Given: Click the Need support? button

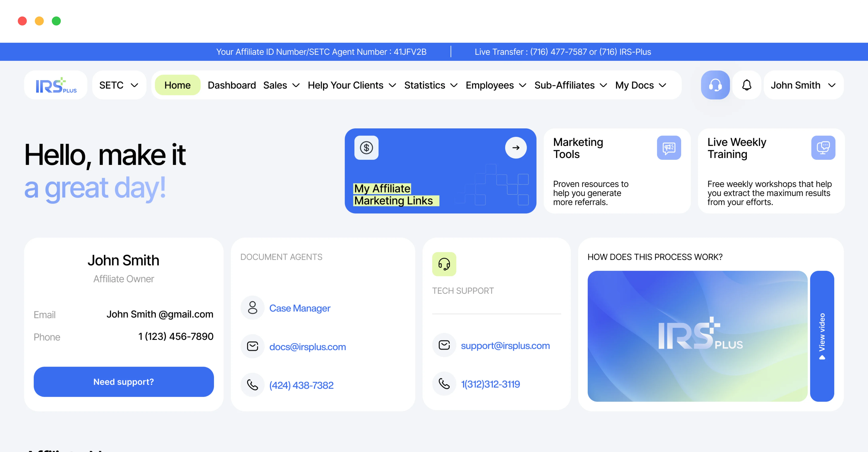Looking at the screenshot, I should 123,382.
